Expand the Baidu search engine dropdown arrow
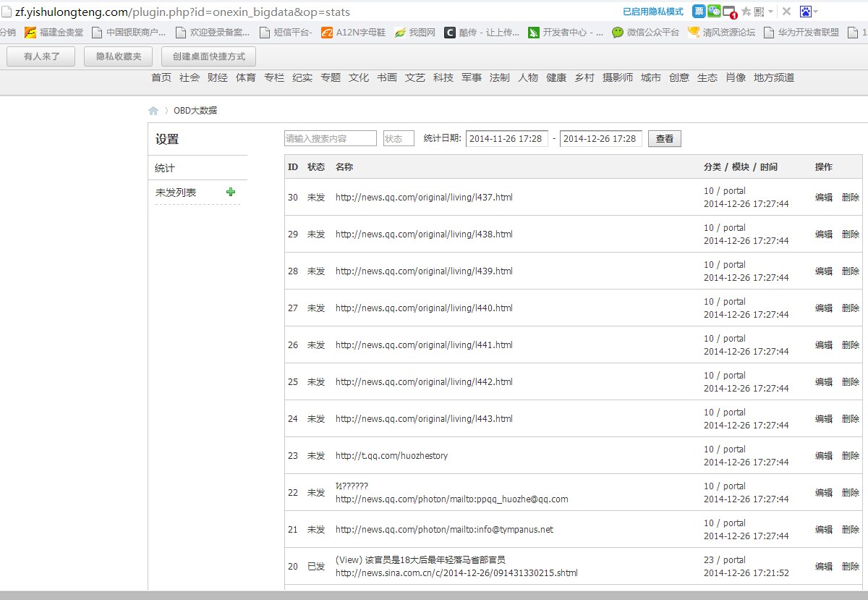Screen dimensions: 868x600 [816, 12]
